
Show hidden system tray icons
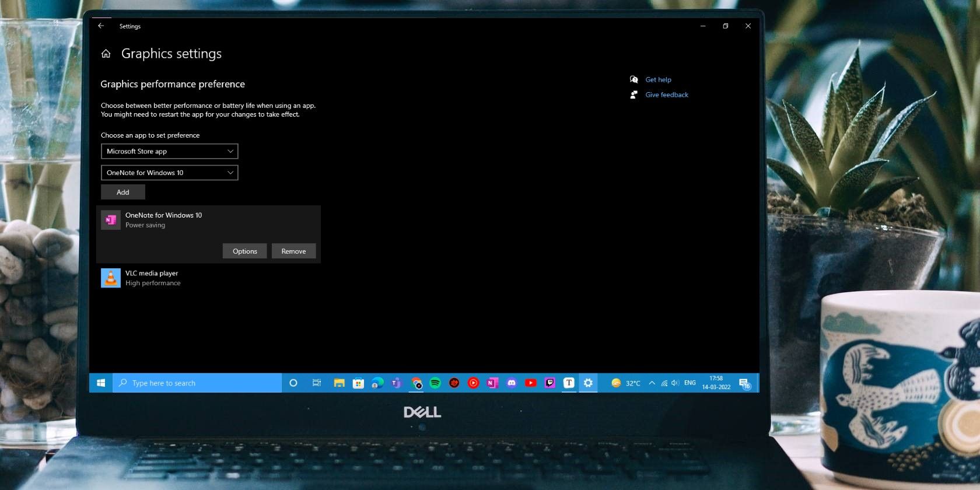pyautogui.click(x=652, y=383)
